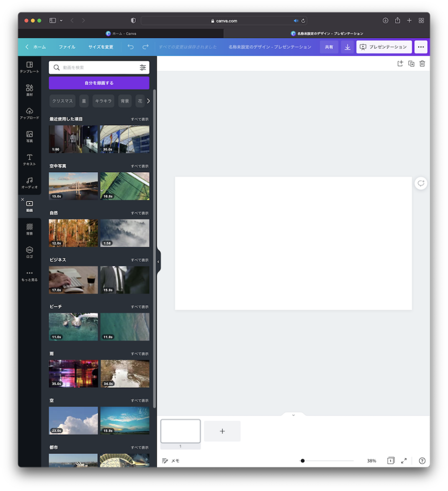The width and height of the screenshot is (448, 491).
Task: Toggle fullscreen mode with the expand arrows
Action: click(404, 461)
